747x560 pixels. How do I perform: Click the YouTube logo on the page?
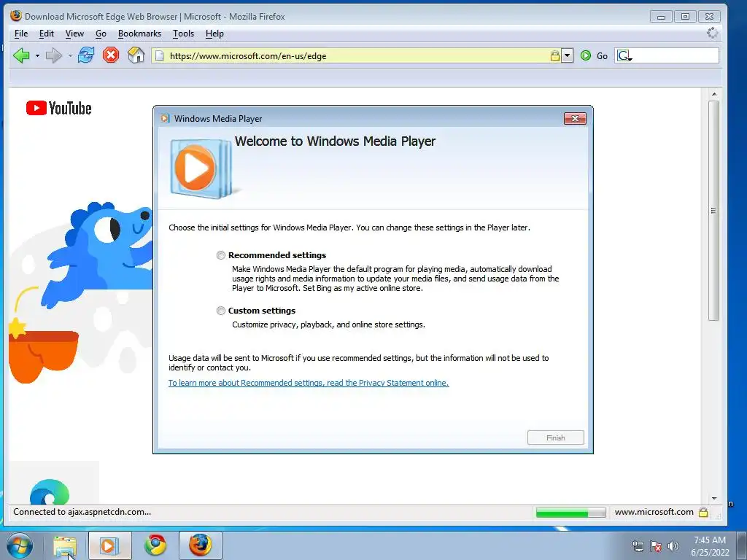58,108
